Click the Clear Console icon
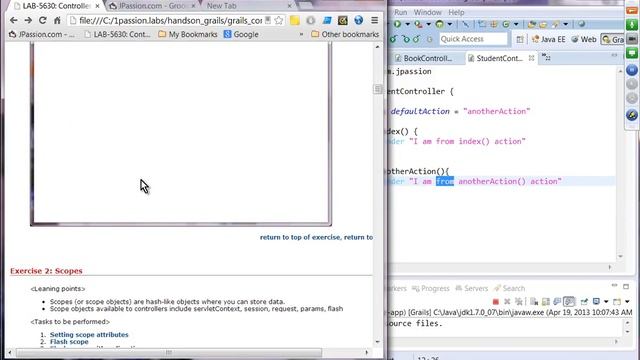The height and width of the screenshot is (360, 640). click(x=534, y=302)
